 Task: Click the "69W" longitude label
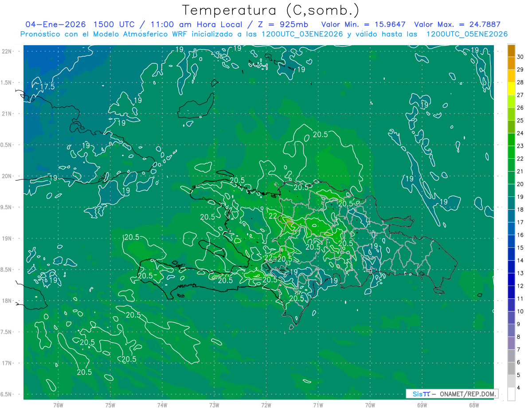[422, 405]
